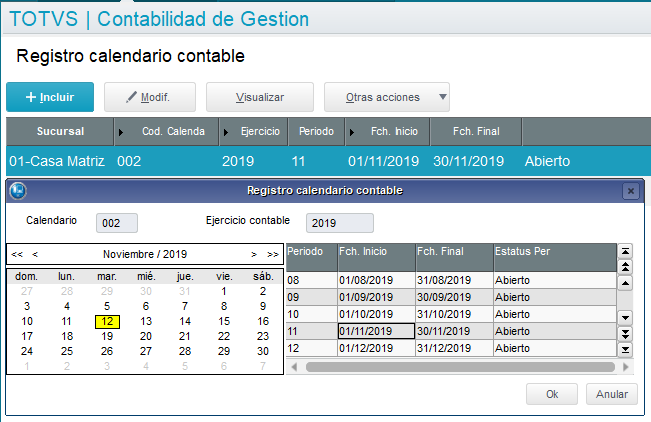Click the Noviembre / 2019 calendar title
651x422 pixels.
145,254
